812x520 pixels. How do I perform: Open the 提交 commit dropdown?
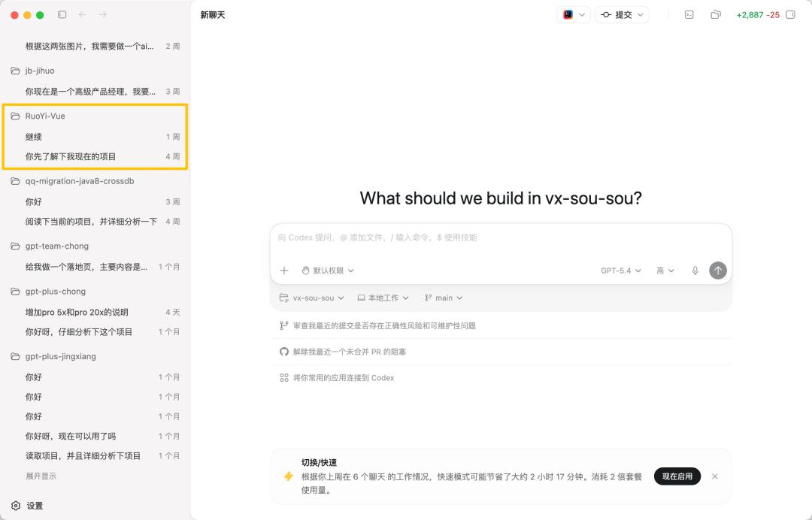coord(622,15)
